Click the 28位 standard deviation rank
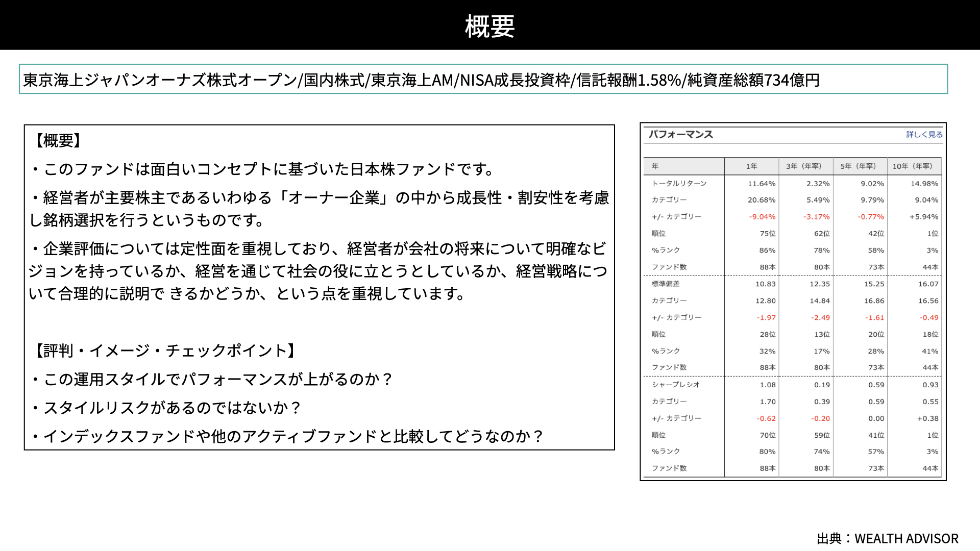 [768, 335]
